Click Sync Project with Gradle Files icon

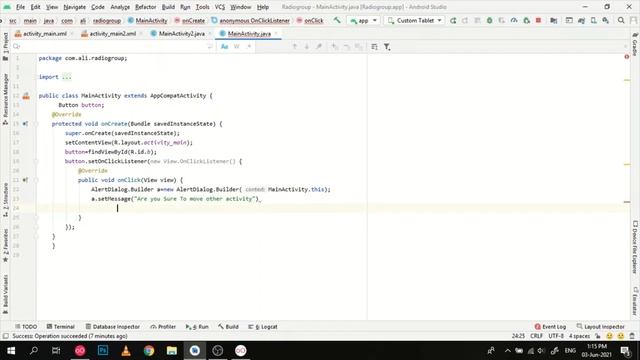click(581, 20)
